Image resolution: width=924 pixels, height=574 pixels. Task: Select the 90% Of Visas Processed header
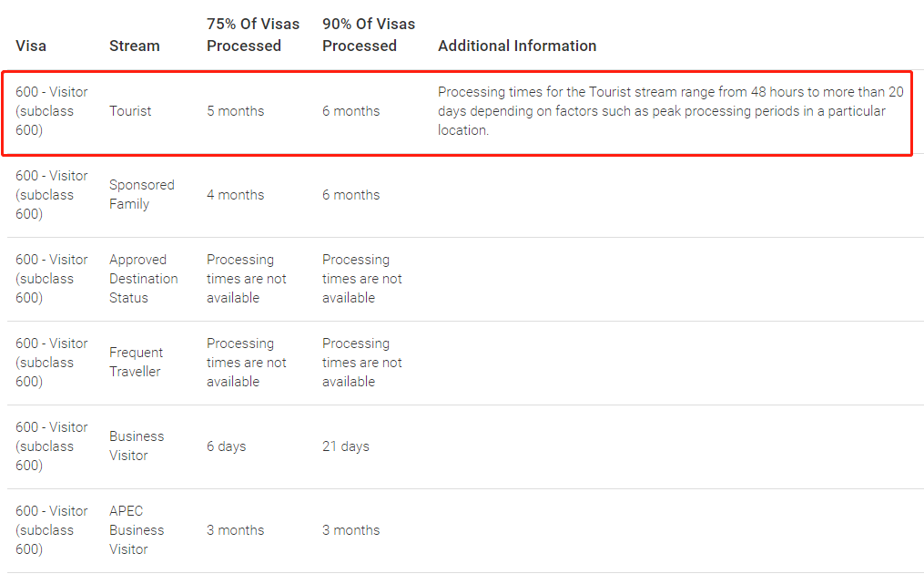[x=369, y=35]
